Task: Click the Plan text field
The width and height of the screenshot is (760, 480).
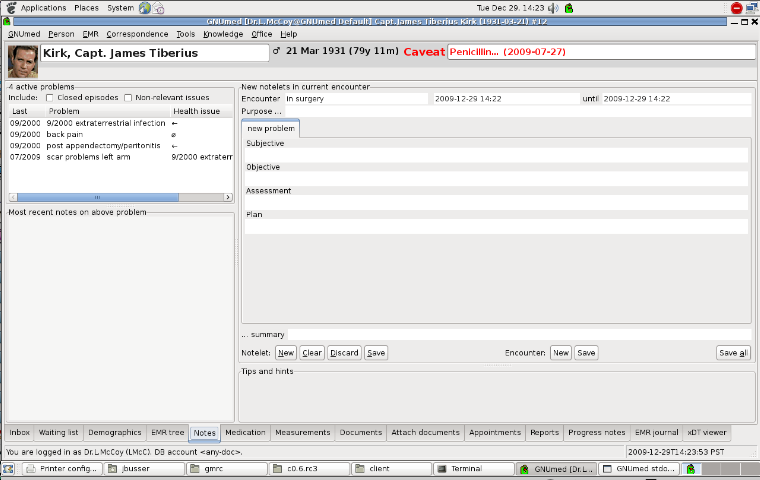Action: point(496,226)
